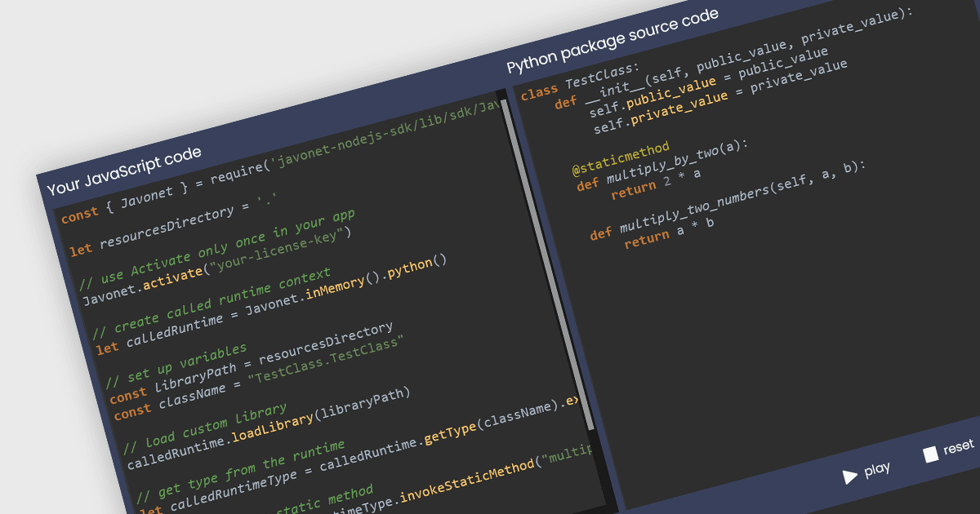Viewport: 980px width, 514px height.
Task: Click the white reset square icon
Action: pyautogui.click(x=930, y=455)
